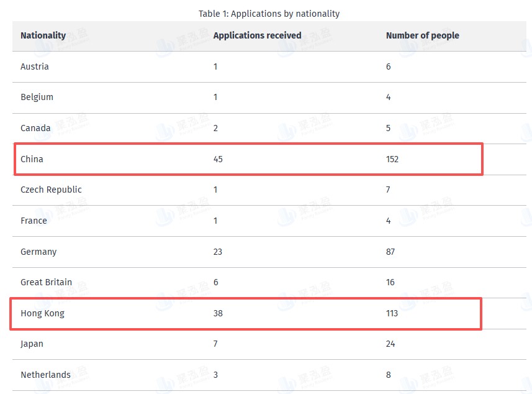This screenshot has width=532, height=394.
Task: Select the Austria row label
Action: [34, 66]
